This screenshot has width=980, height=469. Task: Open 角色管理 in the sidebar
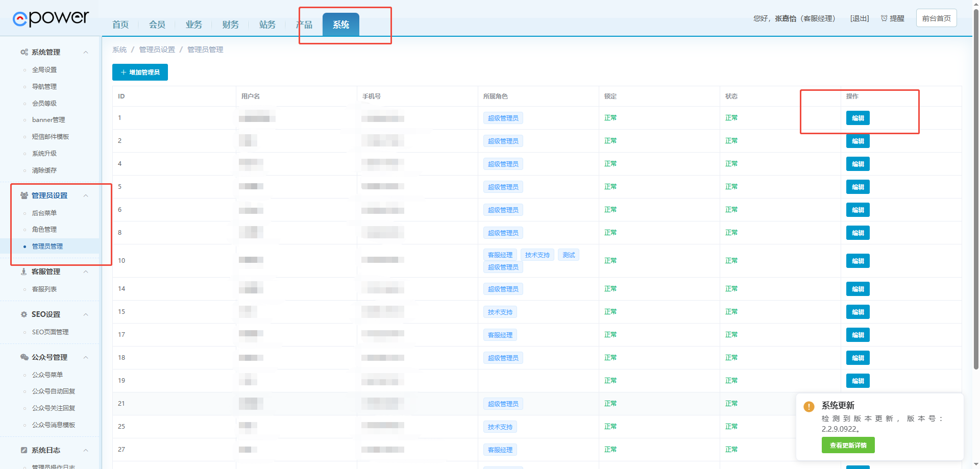(44, 230)
